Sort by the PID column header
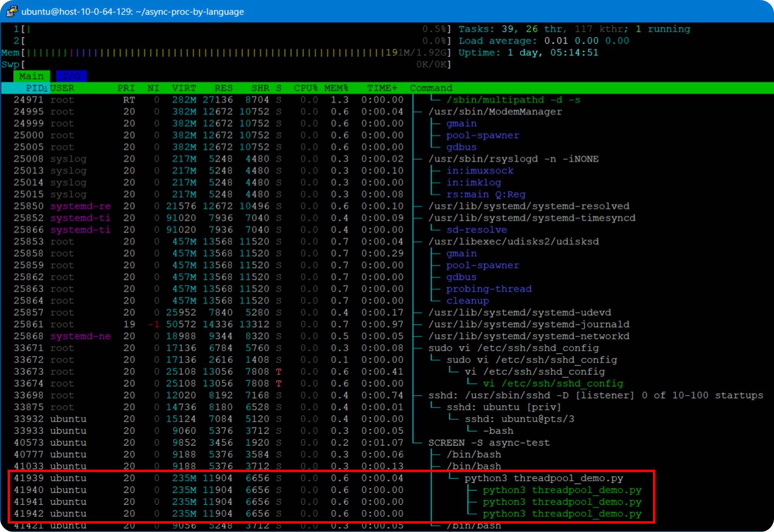This screenshot has width=774, height=532. 35,88
